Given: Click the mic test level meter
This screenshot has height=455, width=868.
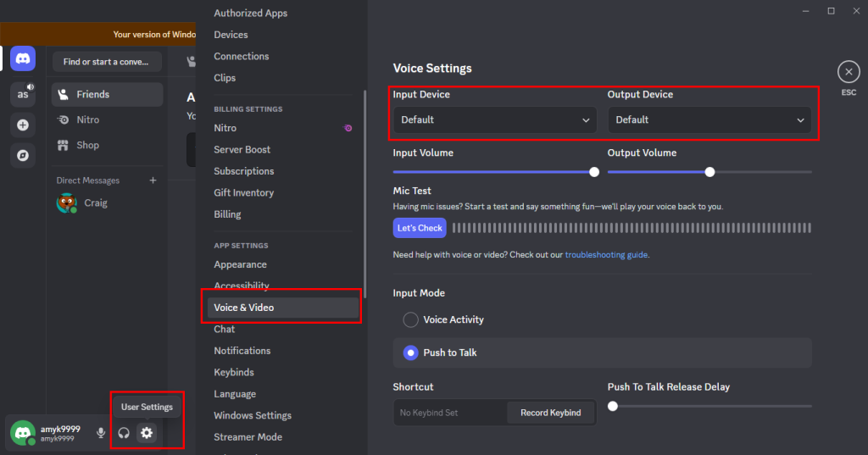Looking at the screenshot, I should [x=632, y=228].
